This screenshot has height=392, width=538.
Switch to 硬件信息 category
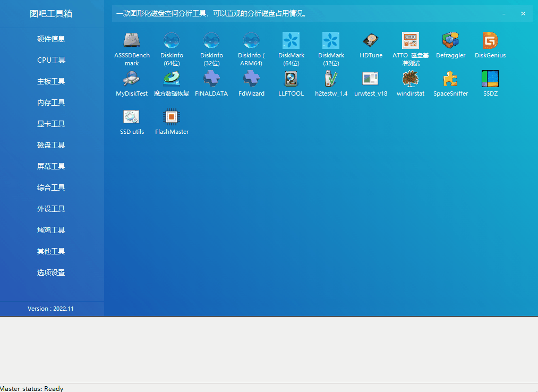pos(51,39)
